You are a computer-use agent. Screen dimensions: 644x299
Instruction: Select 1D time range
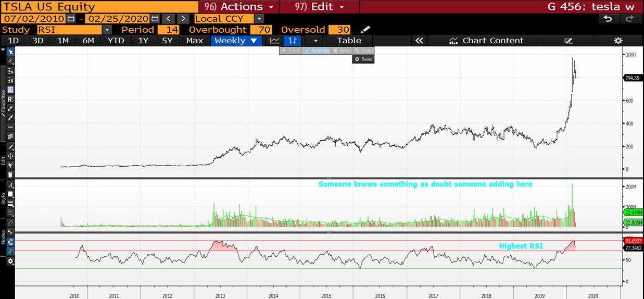14,41
